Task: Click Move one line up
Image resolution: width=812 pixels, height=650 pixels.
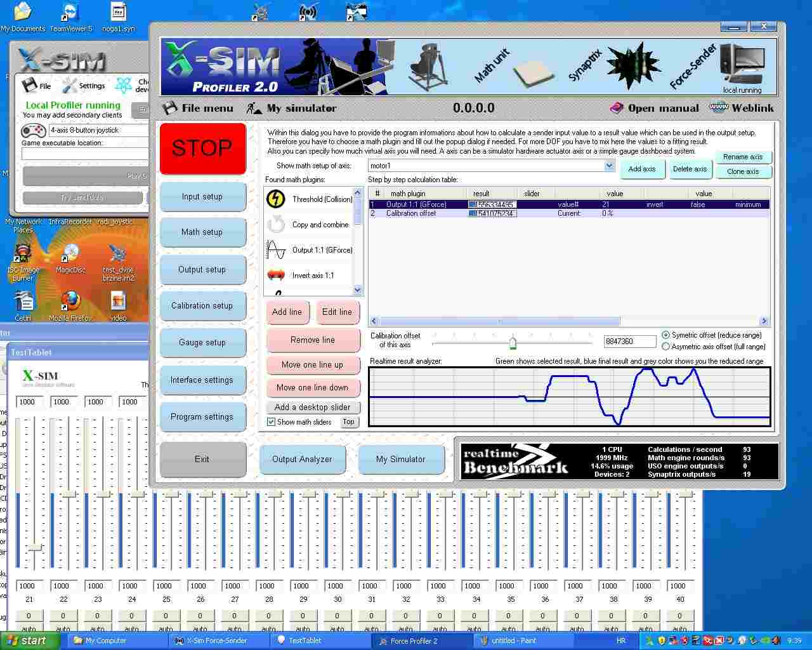Action: point(313,365)
